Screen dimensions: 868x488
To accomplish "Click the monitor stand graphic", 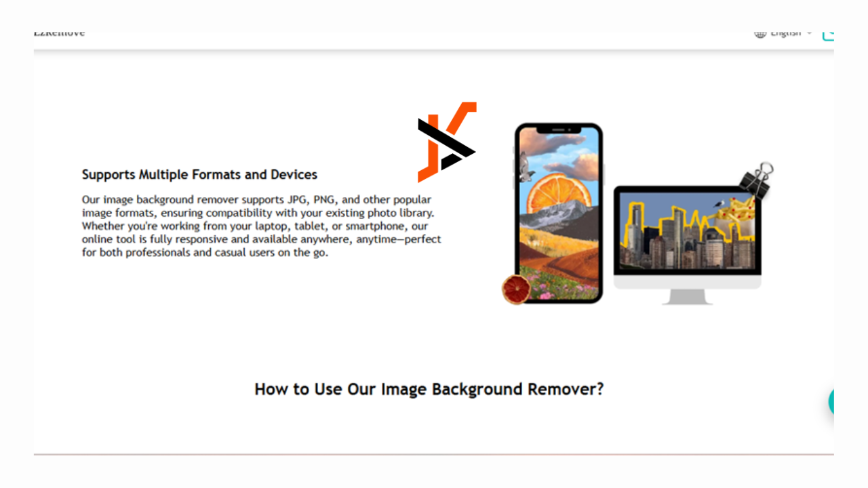I will (x=687, y=297).
